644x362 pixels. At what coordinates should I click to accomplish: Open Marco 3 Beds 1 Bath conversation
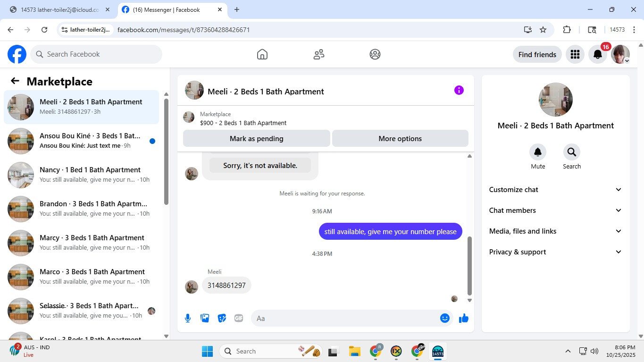pos(82,277)
